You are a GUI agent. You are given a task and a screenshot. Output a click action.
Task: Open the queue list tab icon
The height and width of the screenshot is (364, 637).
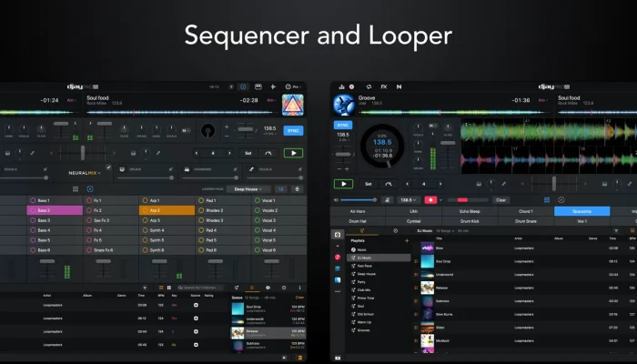(253, 287)
